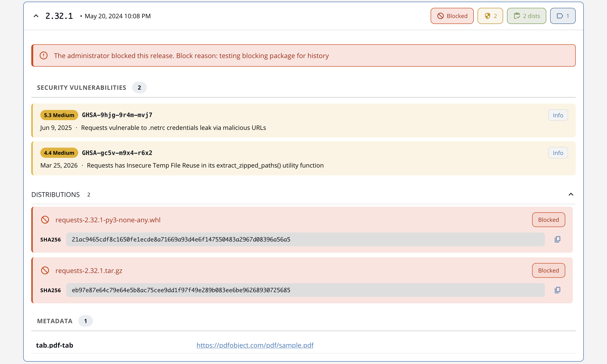
Task: Click the Jun 9, 2025 advisory date
Action: [x=56, y=128]
